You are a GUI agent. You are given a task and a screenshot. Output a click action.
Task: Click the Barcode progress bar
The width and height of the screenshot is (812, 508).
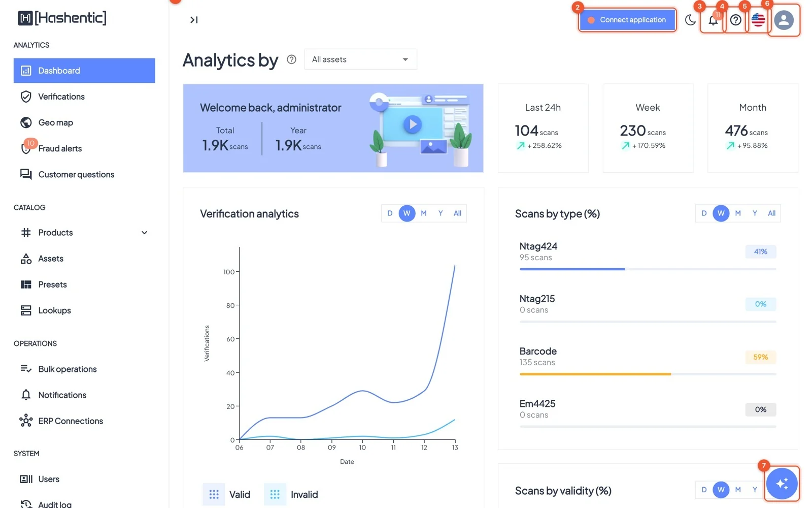tap(648, 374)
